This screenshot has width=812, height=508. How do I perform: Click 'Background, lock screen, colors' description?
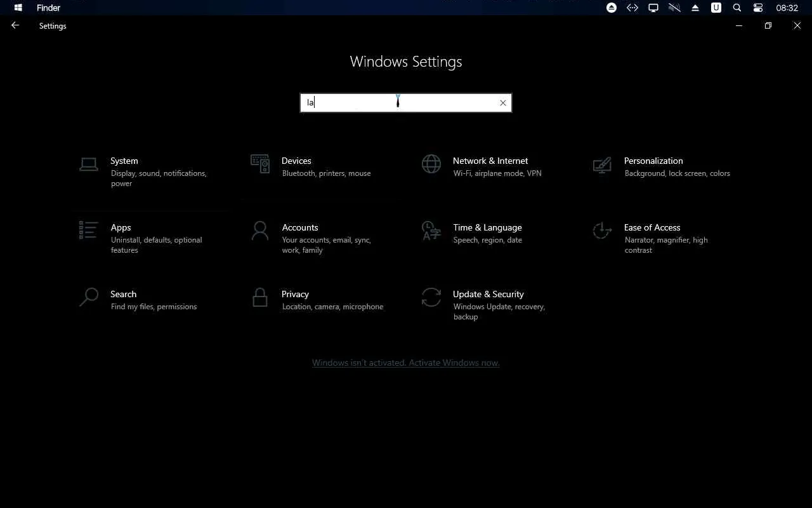pyautogui.click(x=678, y=173)
